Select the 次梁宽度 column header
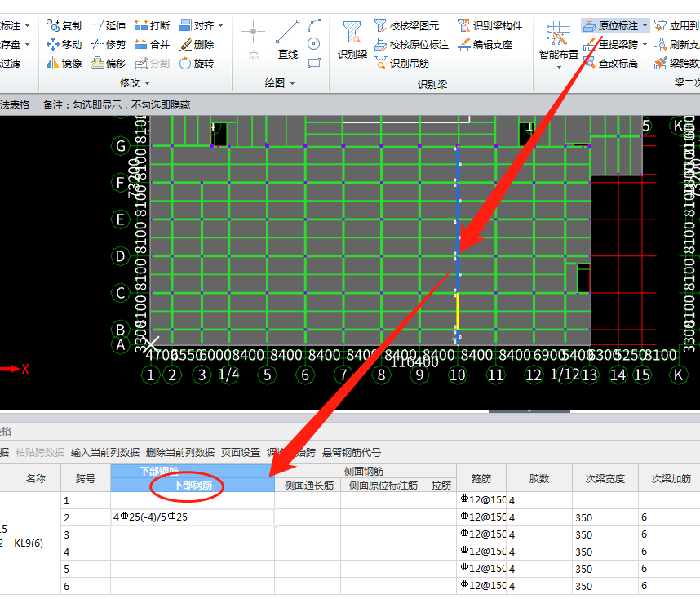Screen dimensions: 700x603 (605, 478)
